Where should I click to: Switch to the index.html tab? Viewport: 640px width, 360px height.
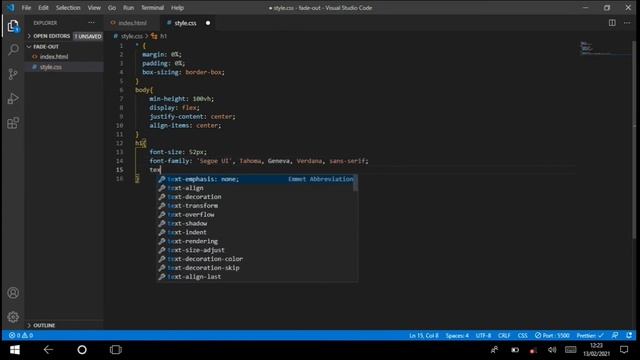(132, 23)
